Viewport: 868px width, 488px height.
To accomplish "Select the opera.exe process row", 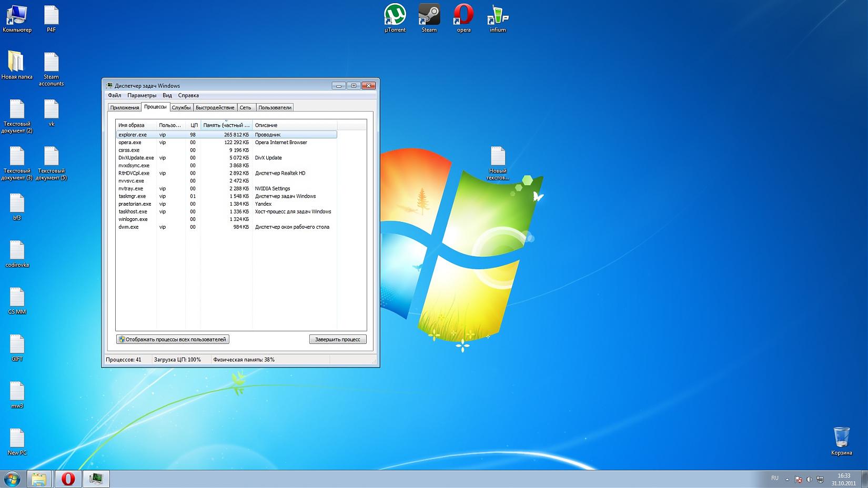I will (x=130, y=143).
